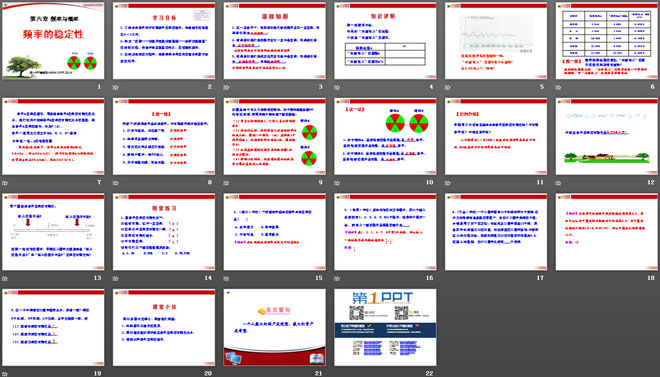Select slide 20 thumbnail 课堂小结

coord(164,327)
